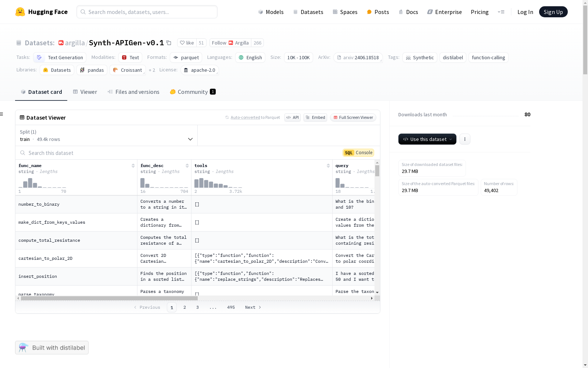Click the tools lengths histogram
588x368 pixels.
pos(218,183)
